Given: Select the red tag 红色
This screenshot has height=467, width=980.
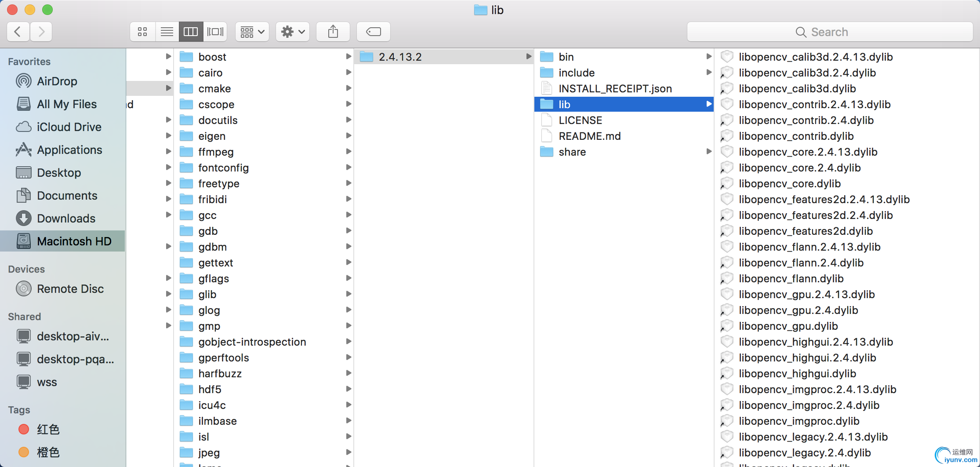Looking at the screenshot, I should tap(62, 430).
